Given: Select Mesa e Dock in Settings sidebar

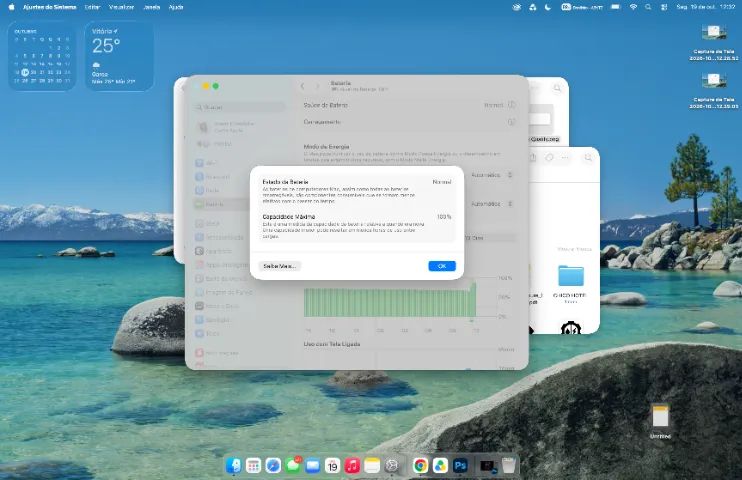Looking at the screenshot, I should point(217,306).
